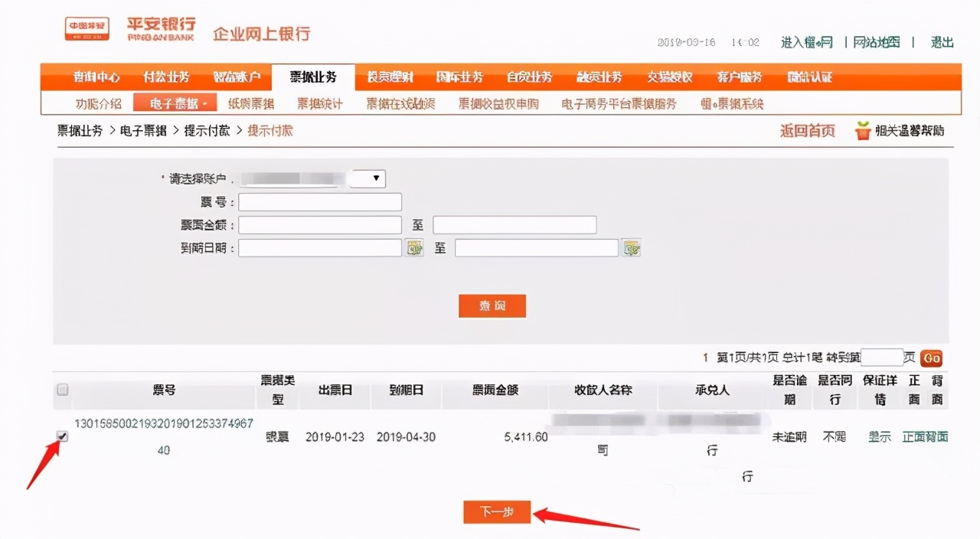Image resolution: width=980 pixels, height=539 pixels.
Task: Focus the maximum 票面金额 amount field
Action: (514, 224)
